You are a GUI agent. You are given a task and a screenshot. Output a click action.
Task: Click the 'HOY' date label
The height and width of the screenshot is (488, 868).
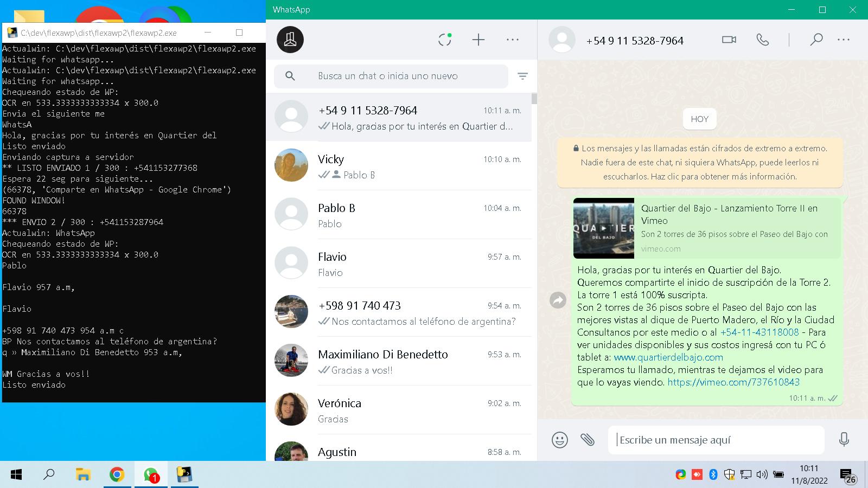click(x=700, y=119)
